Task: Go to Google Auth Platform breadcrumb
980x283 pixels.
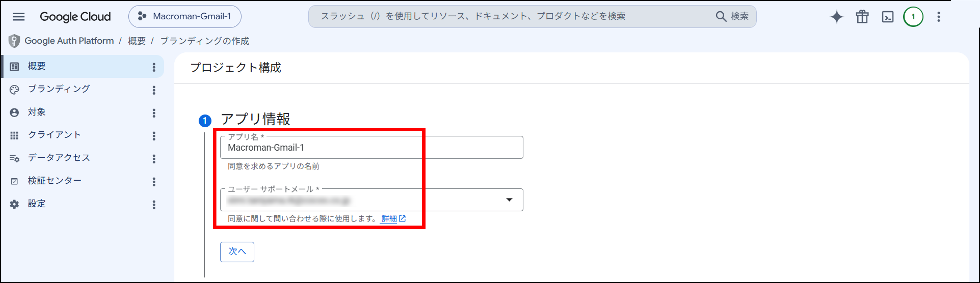Action: [x=69, y=41]
